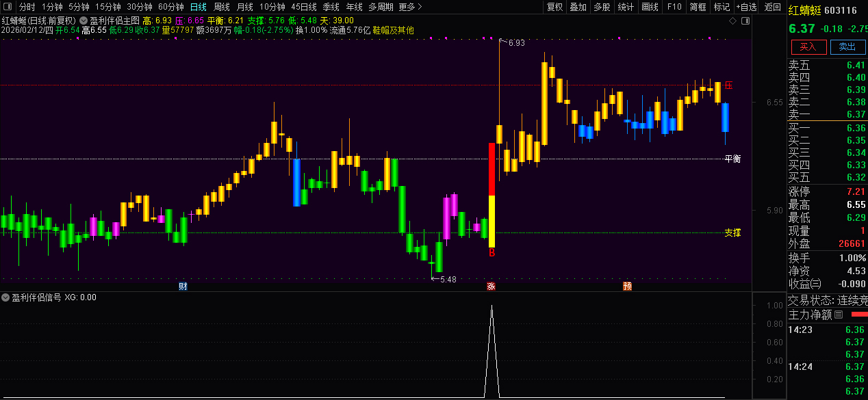Click the 红蜻蜓(日线.前复权) chart title
This screenshot has height=400, width=868.
coord(39,21)
